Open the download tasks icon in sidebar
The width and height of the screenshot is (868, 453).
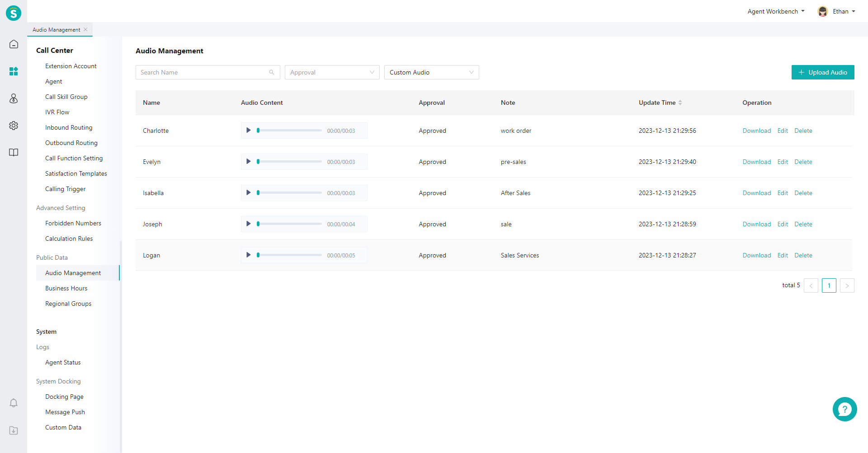pos(14,430)
